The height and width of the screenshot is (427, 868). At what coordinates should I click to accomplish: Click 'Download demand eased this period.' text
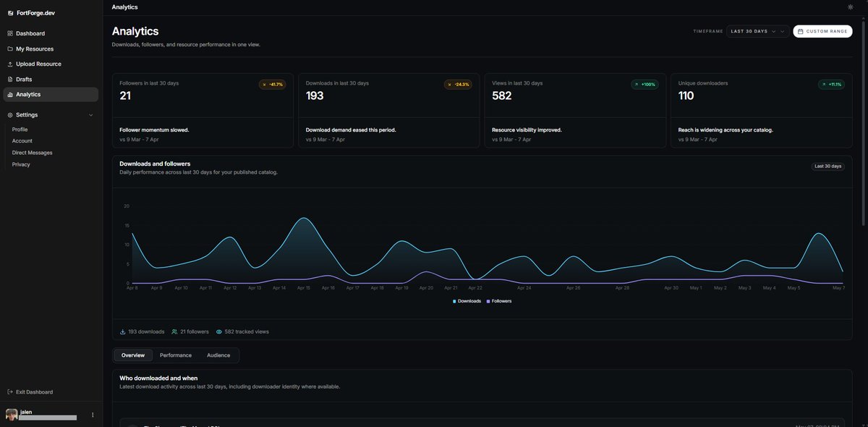click(x=351, y=130)
